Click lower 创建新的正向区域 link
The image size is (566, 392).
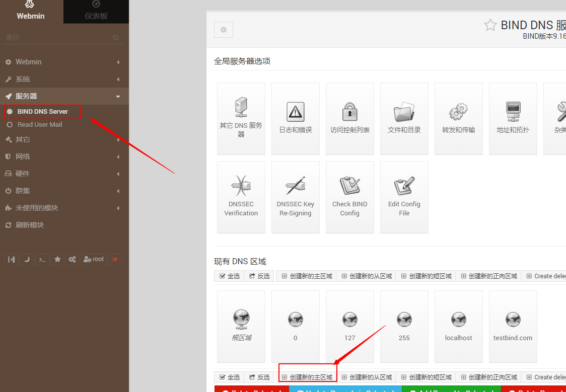488,377
